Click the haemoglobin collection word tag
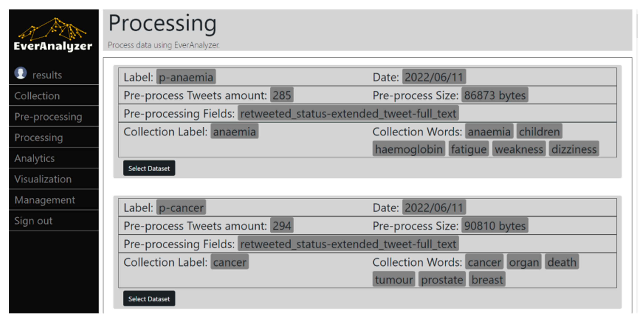The height and width of the screenshot is (327, 644). [x=408, y=149]
